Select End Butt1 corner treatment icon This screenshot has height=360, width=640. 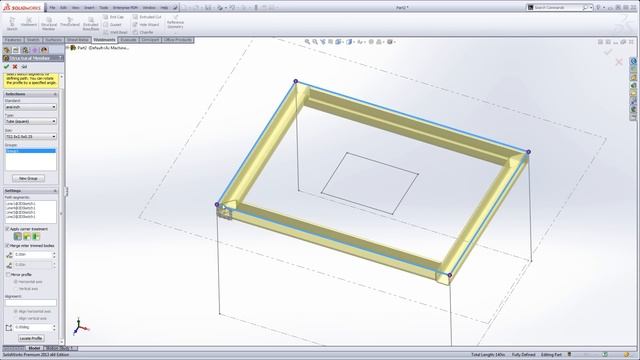[27, 236]
